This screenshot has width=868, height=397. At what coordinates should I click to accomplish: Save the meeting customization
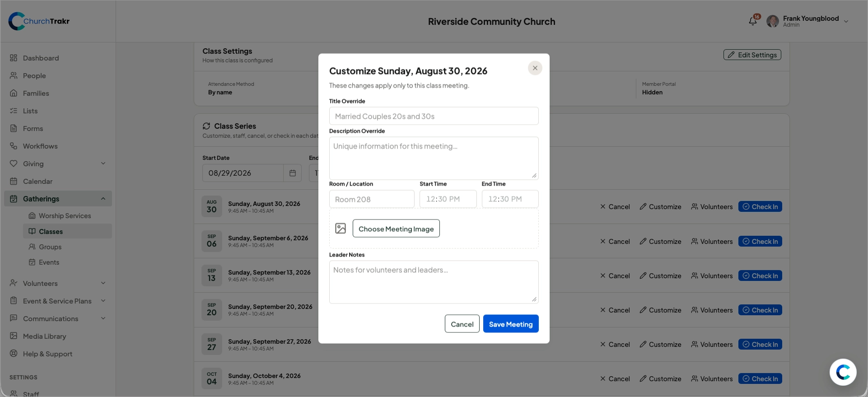tap(511, 324)
